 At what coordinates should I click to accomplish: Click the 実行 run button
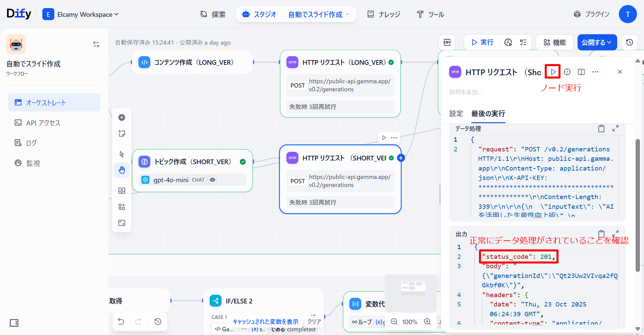pyautogui.click(x=482, y=42)
